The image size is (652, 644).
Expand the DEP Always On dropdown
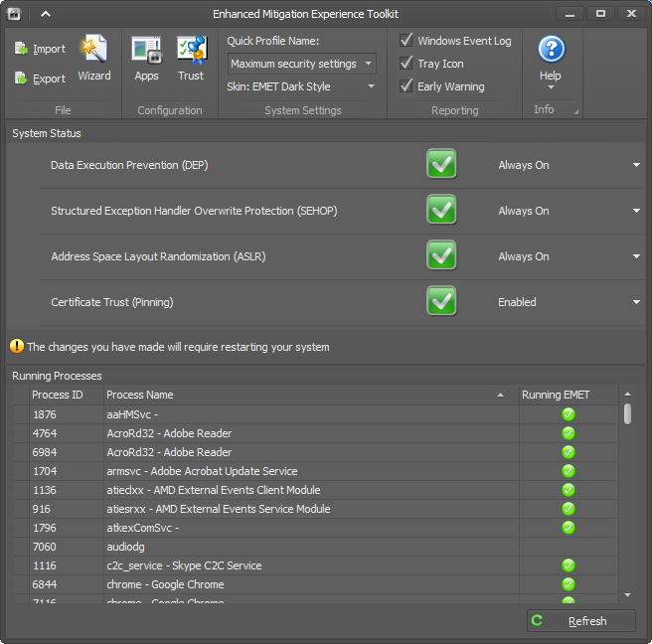coord(636,165)
